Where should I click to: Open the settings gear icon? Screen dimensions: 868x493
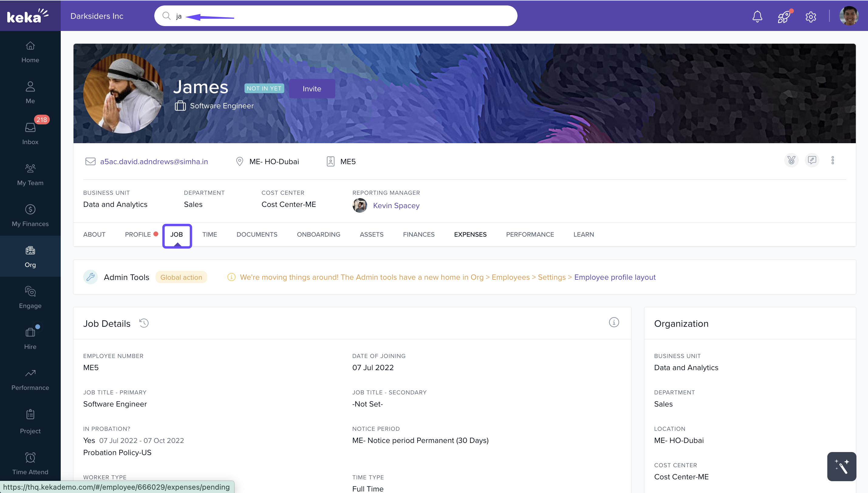810,16
